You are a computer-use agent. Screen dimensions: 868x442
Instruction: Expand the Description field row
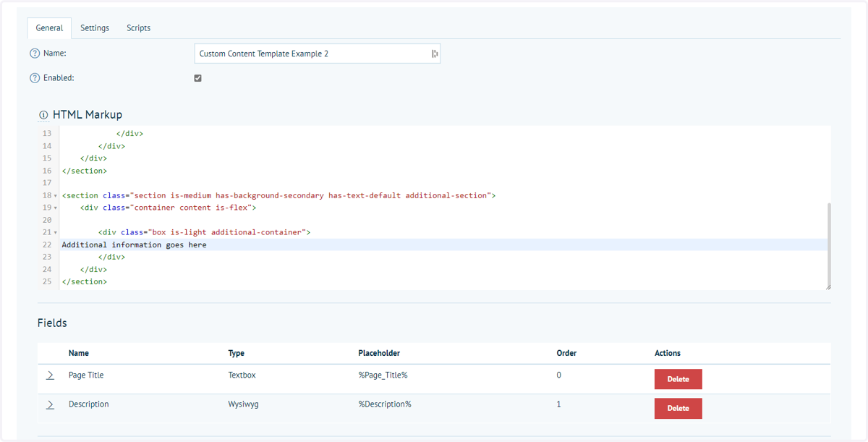click(50, 404)
